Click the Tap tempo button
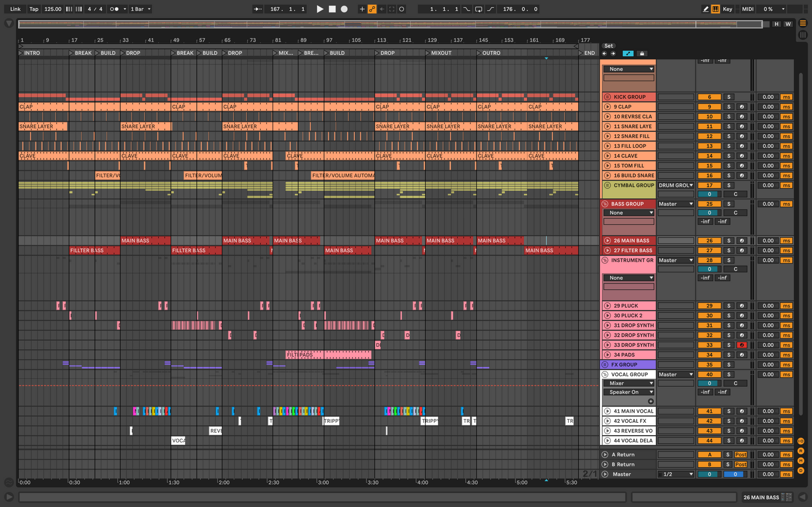This screenshot has width=812, height=507. click(x=34, y=9)
